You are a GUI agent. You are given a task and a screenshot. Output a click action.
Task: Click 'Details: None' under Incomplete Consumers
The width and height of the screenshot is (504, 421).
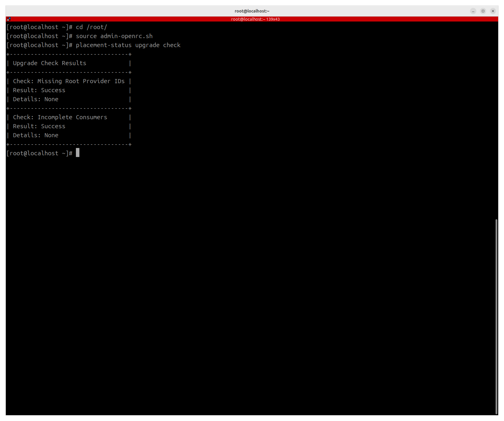35,135
